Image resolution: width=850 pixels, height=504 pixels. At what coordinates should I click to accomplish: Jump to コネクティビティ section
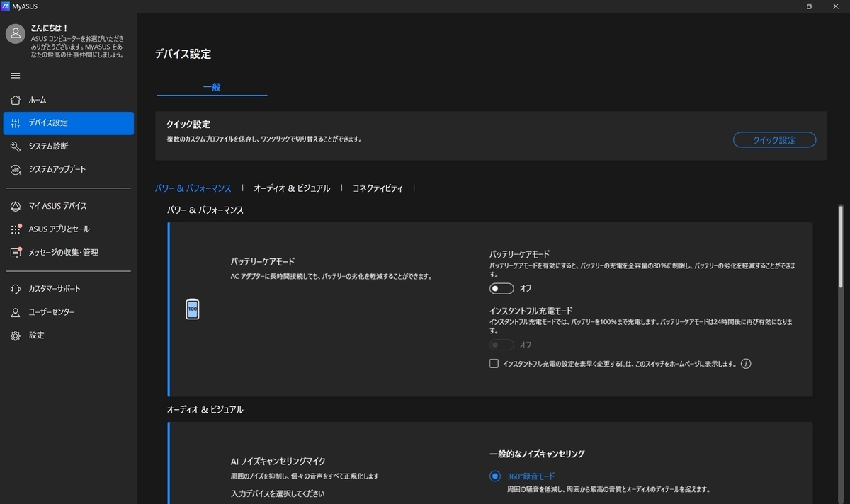point(378,188)
